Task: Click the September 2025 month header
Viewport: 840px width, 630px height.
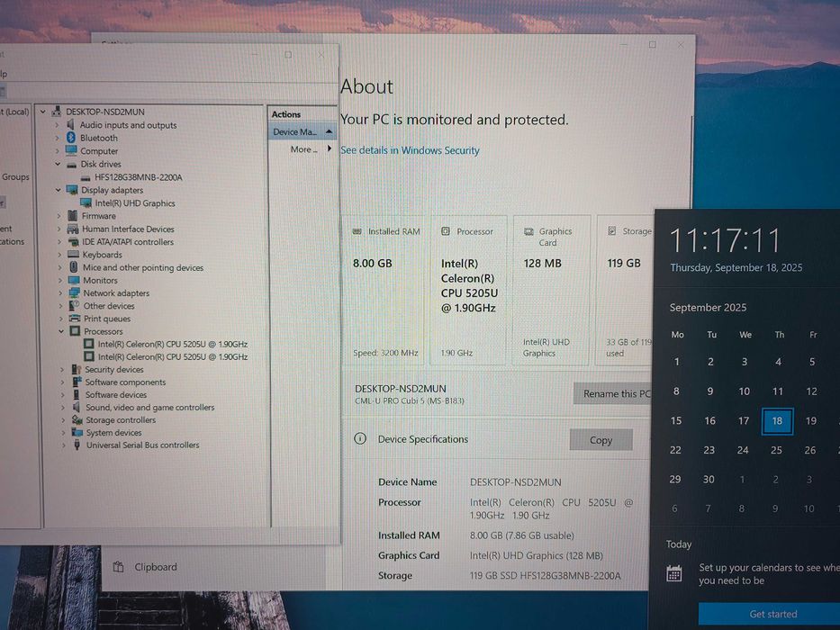Action: pyautogui.click(x=708, y=308)
